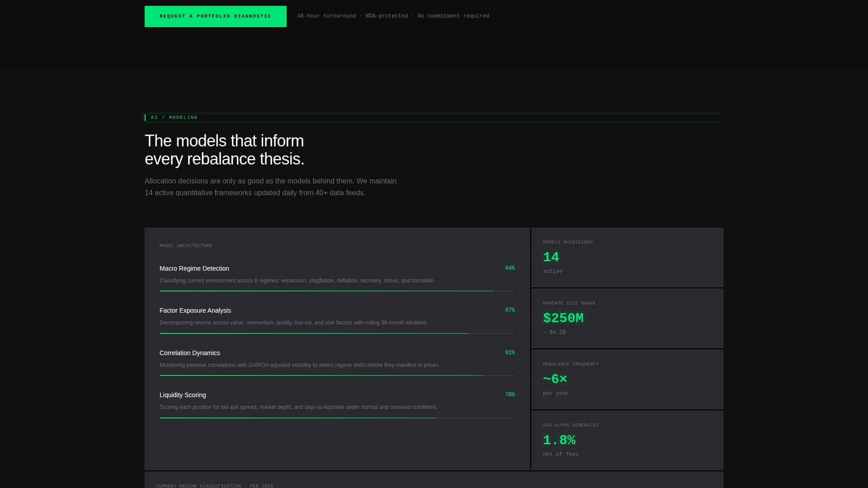
Task: Click the 'Decomposing returns across value' description
Action: (x=293, y=323)
